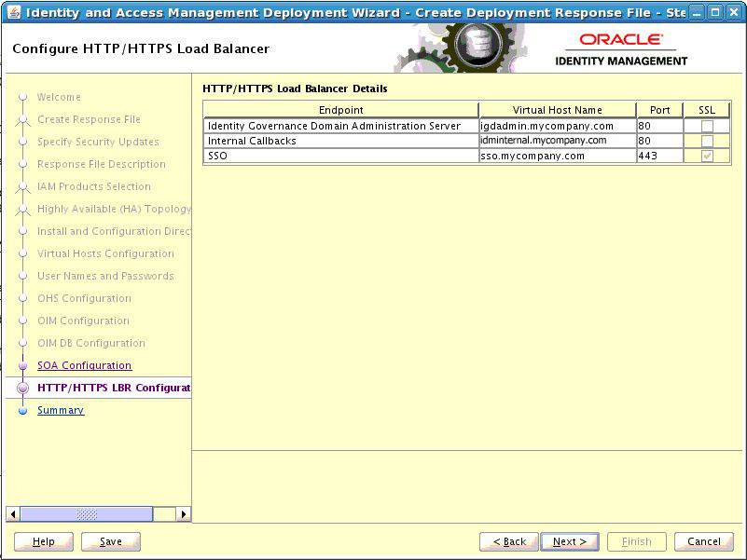
Task: Select the Welcome step in the sidebar
Action: coord(59,97)
